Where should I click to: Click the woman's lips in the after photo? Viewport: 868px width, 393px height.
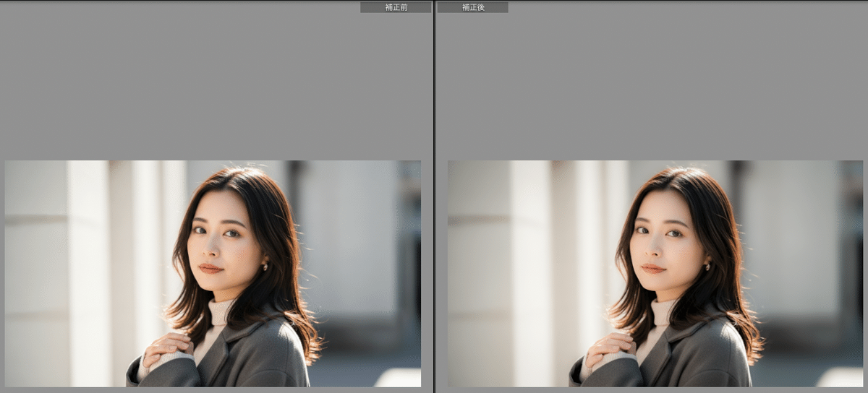[653, 268]
